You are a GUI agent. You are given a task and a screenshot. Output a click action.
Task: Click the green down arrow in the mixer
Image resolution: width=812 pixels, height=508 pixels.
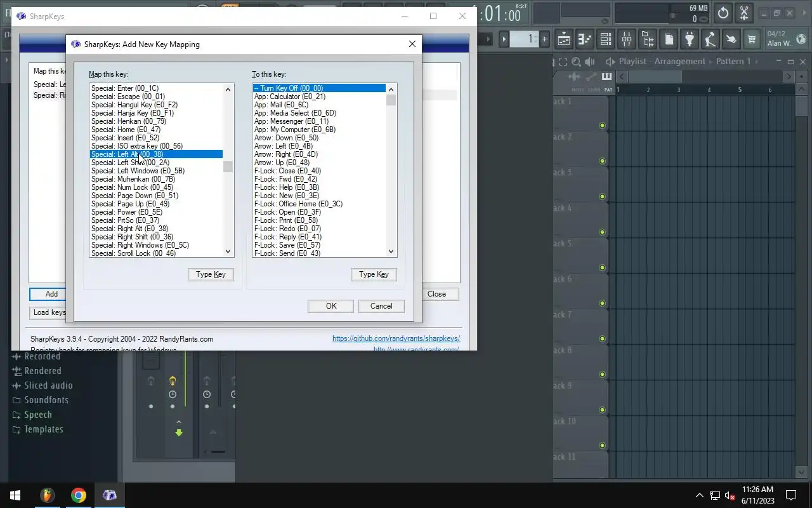coord(179,432)
